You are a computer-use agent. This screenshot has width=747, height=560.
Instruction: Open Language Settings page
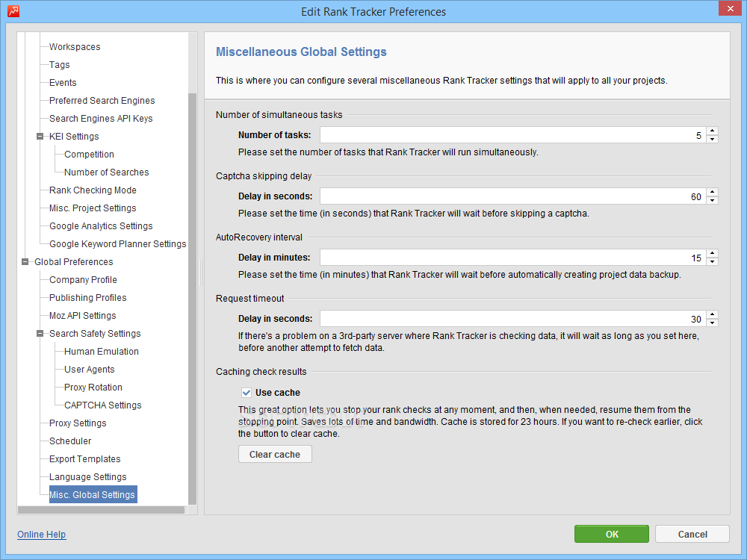tap(88, 477)
